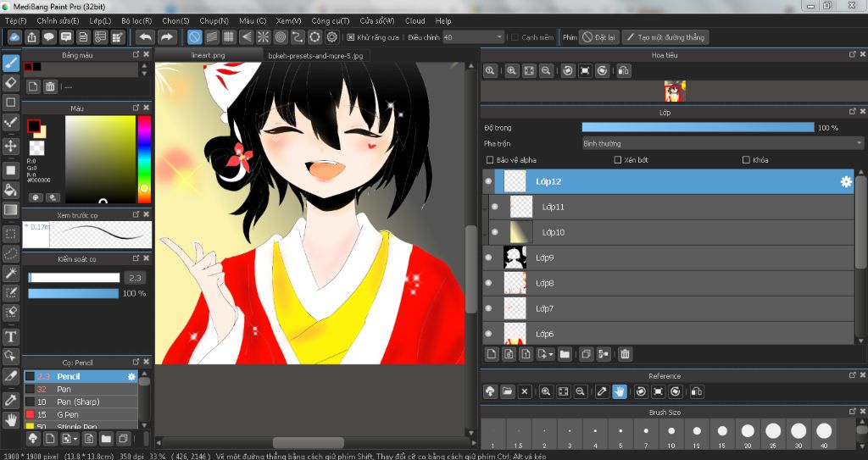The width and height of the screenshot is (868, 460).
Task: Zoom in on the Navigator panel
Action: point(511,71)
